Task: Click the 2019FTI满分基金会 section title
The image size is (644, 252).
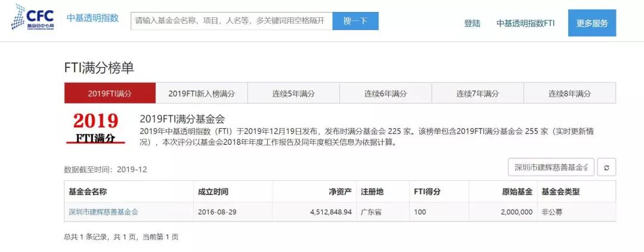Action: (x=182, y=119)
